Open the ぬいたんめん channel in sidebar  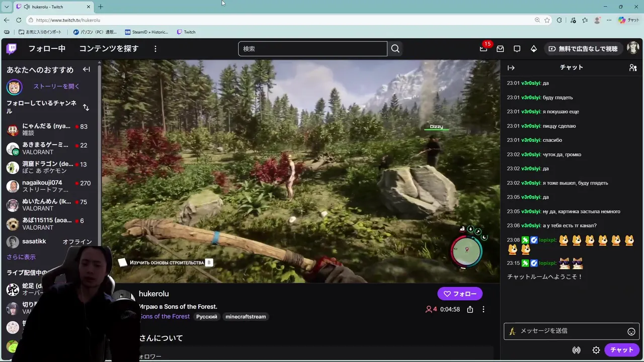tap(50, 205)
